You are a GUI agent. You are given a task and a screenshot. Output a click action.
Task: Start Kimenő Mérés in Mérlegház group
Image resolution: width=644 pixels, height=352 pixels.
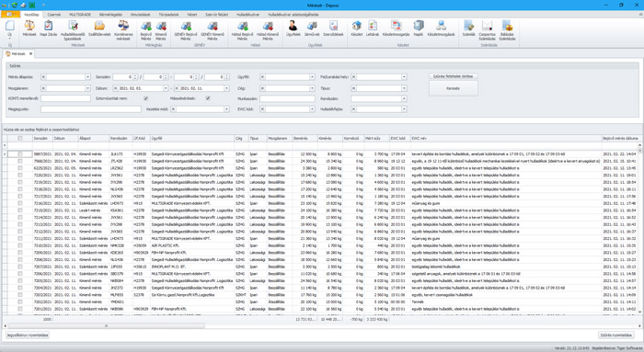pyautogui.click(x=161, y=30)
